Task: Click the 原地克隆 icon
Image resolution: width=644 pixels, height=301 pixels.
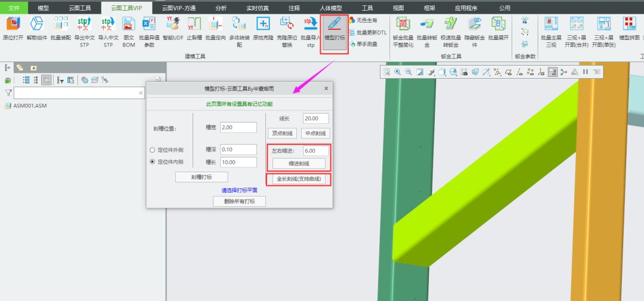Action: click(263, 24)
